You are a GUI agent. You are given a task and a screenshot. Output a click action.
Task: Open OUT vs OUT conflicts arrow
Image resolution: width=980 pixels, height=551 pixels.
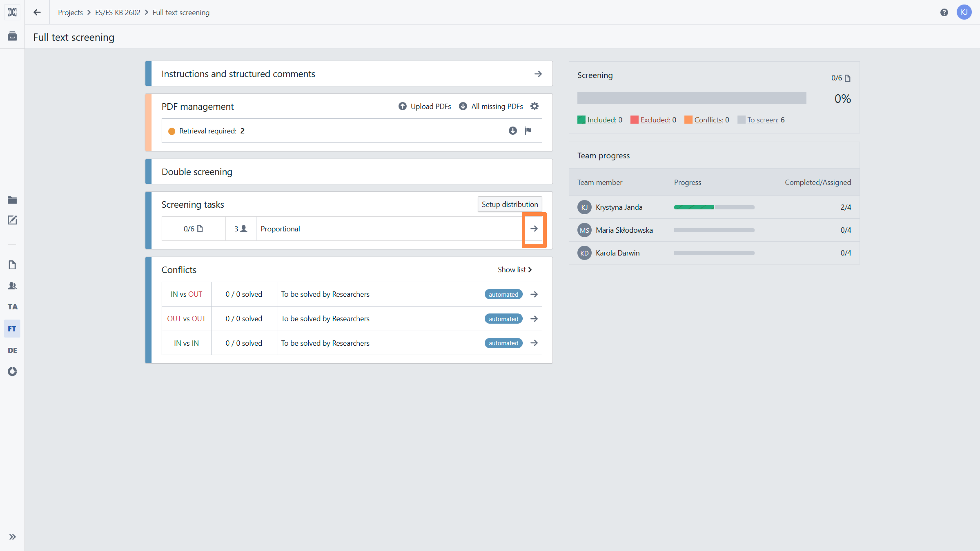pyautogui.click(x=534, y=319)
